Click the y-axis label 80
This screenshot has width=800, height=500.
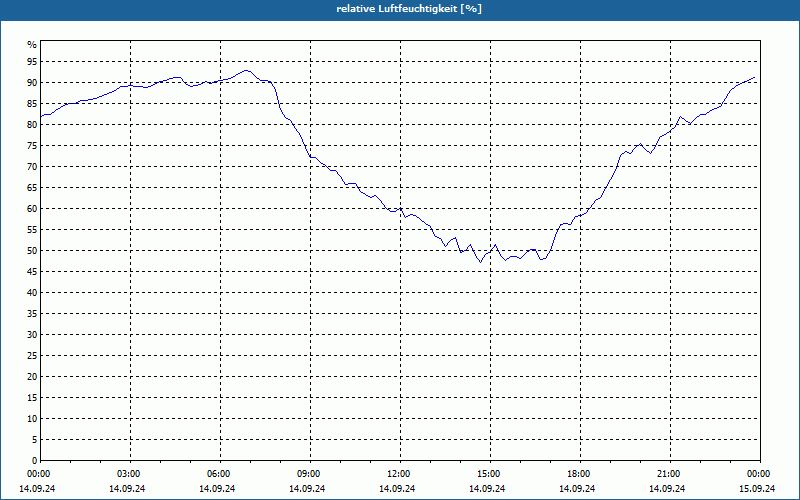pyautogui.click(x=32, y=124)
